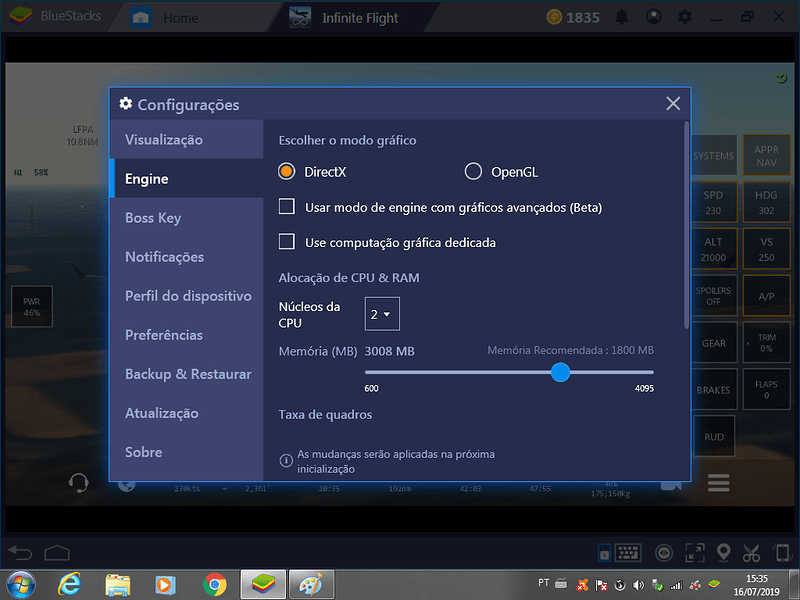The image size is (800, 600).
Task: Open the game hamburger menu
Action: 718,483
